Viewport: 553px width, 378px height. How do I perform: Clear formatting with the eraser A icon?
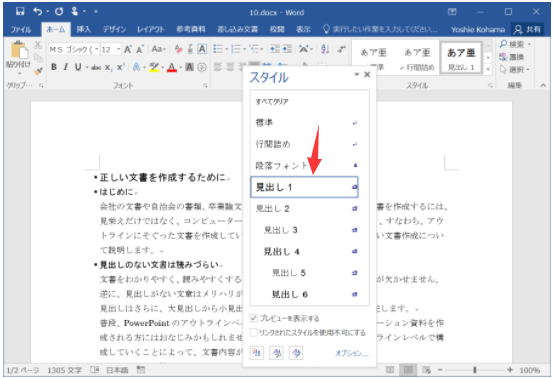pyautogui.click(x=178, y=49)
